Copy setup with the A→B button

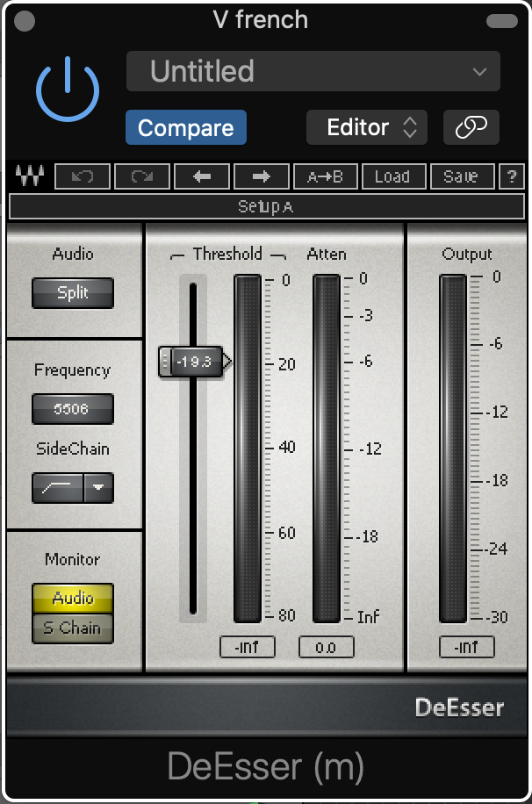pyautogui.click(x=325, y=177)
